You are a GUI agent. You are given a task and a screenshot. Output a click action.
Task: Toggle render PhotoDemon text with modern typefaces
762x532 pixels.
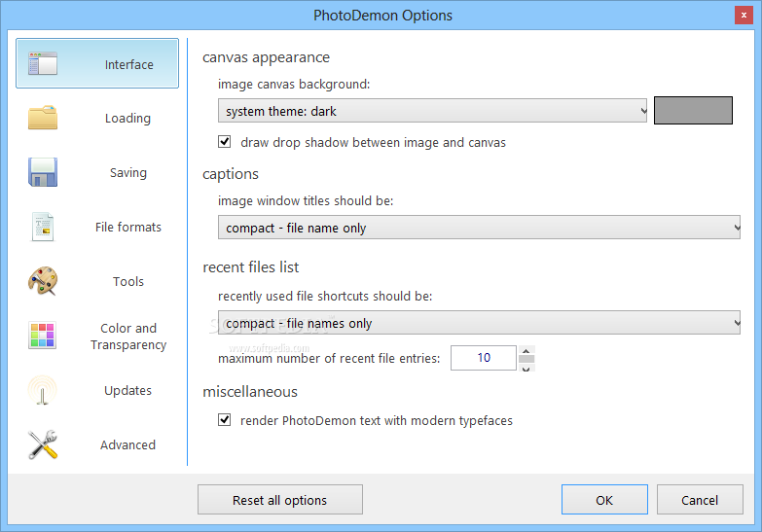pos(224,420)
